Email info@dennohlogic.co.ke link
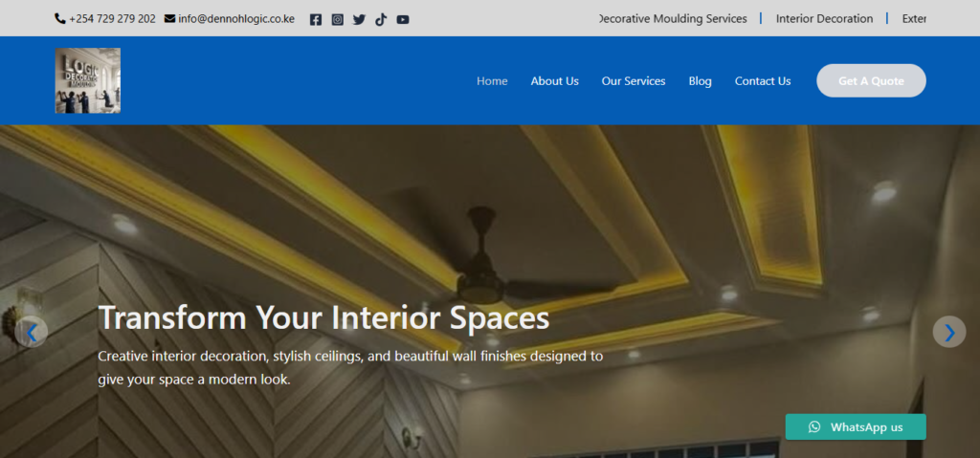Viewport: 980px width, 458px height. 236,19
